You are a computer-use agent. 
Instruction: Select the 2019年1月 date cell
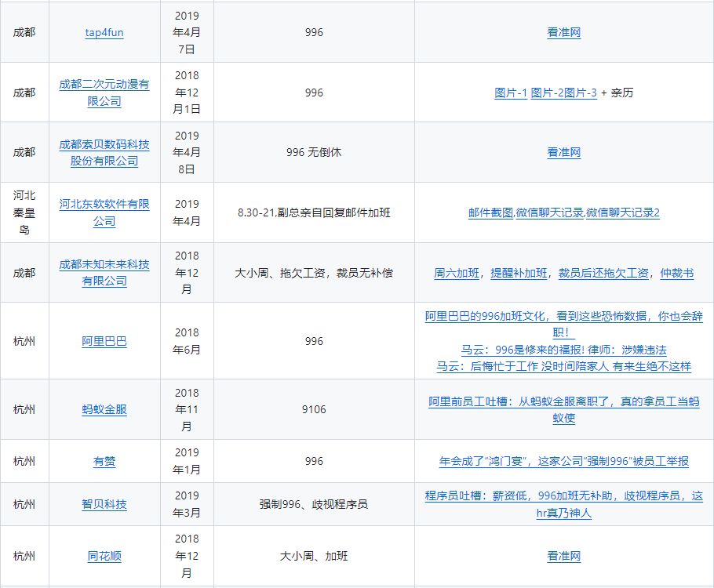pyautogui.click(x=187, y=462)
